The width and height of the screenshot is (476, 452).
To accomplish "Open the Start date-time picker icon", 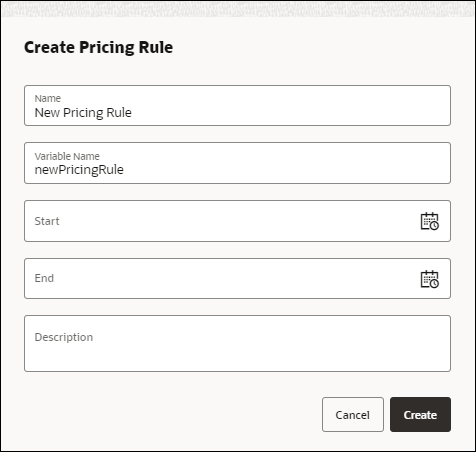I will 429,221.
